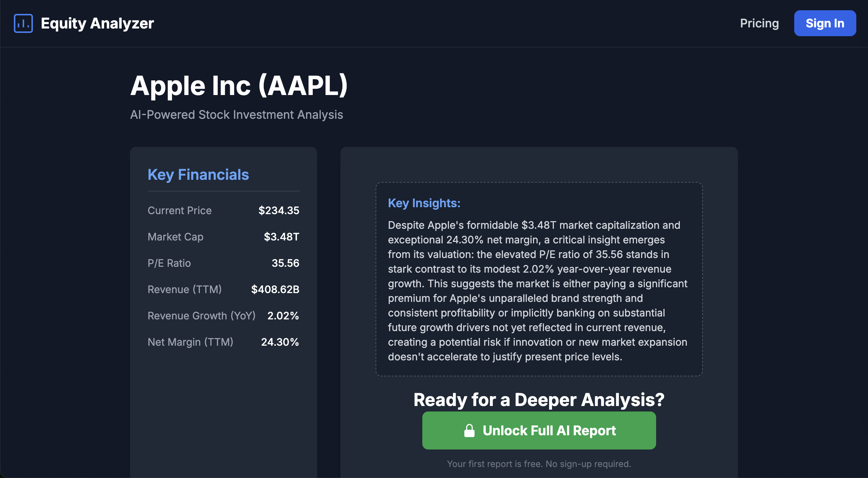
Task: Click the Ready for a Deeper Analysis heading
Action: coord(539,399)
